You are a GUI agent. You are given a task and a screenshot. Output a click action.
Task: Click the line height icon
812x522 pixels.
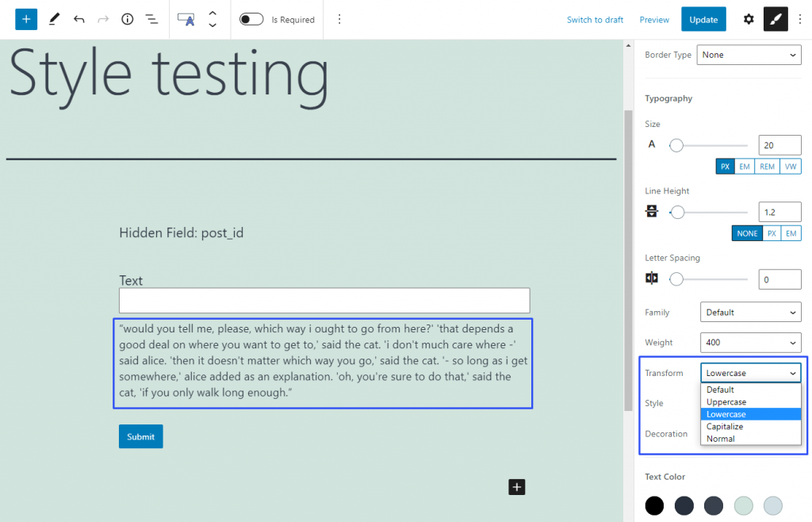pos(652,211)
